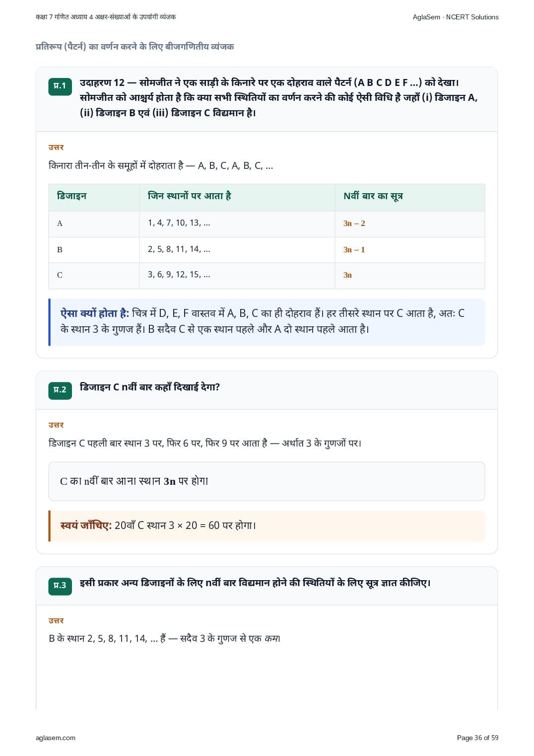Viewport: 534px width, 756px height.
Task: Click the 3n – 2 formula cell
Action: click(410, 224)
